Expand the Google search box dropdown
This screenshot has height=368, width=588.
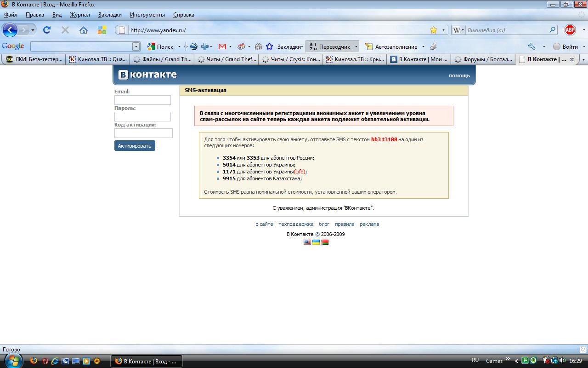[136, 46]
